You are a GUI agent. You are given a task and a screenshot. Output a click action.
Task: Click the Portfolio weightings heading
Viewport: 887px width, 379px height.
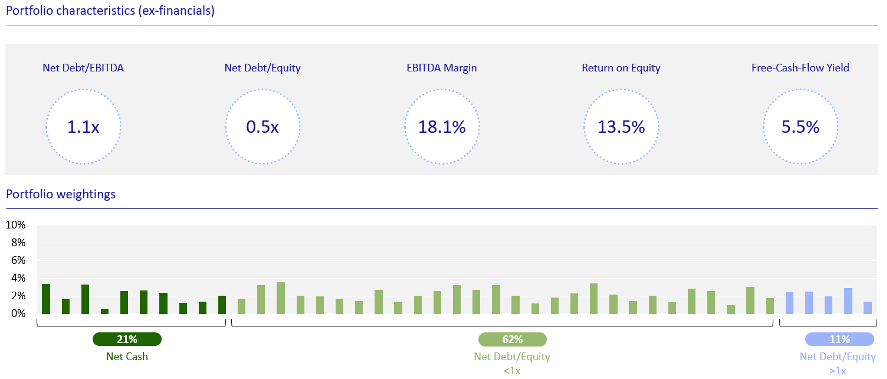pyautogui.click(x=61, y=195)
